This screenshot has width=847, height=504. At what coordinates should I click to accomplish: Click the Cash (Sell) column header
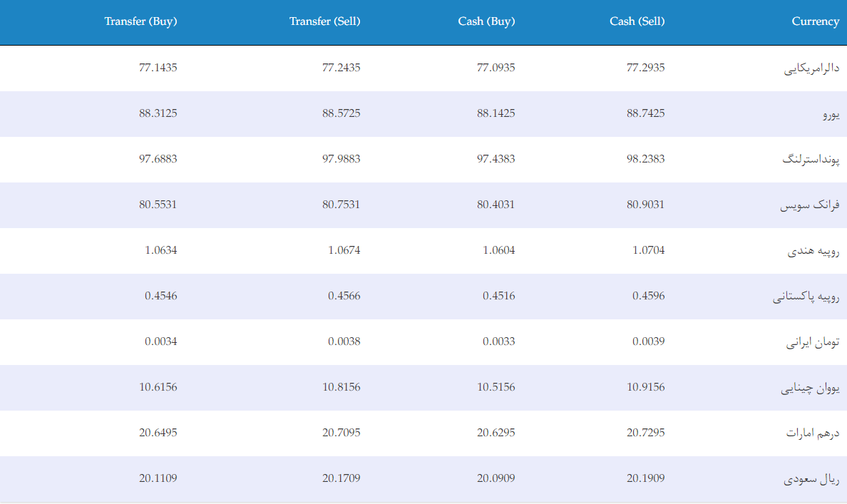point(637,21)
